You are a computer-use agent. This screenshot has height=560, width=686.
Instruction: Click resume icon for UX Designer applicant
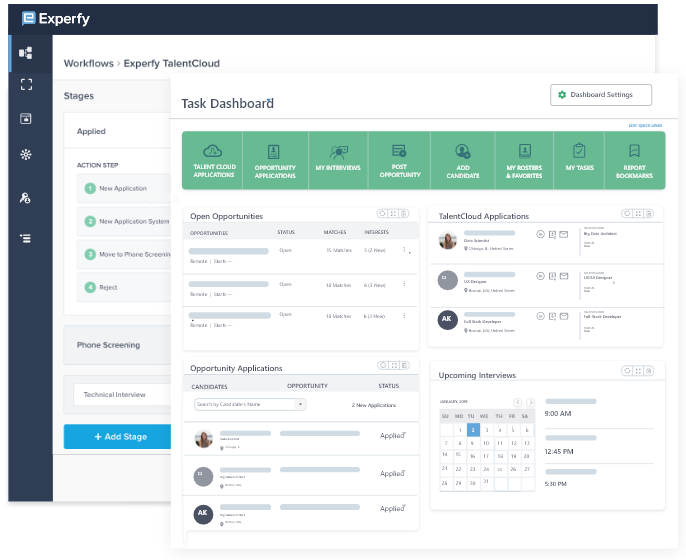[x=552, y=276]
